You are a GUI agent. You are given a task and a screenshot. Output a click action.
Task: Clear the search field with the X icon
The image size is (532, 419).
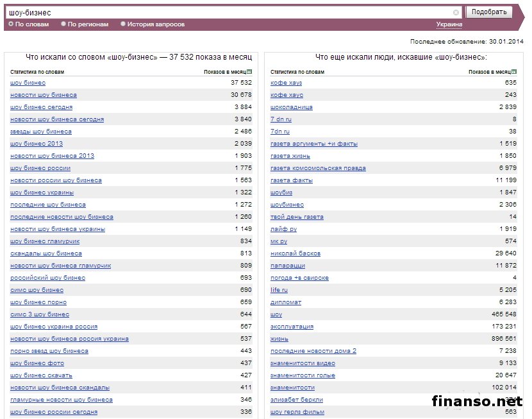click(456, 12)
